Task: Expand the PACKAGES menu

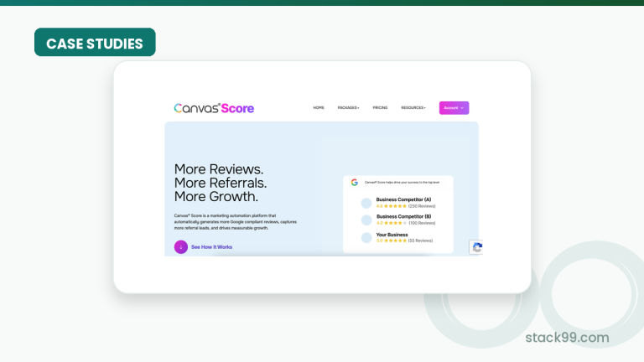Action: (x=348, y=107)
